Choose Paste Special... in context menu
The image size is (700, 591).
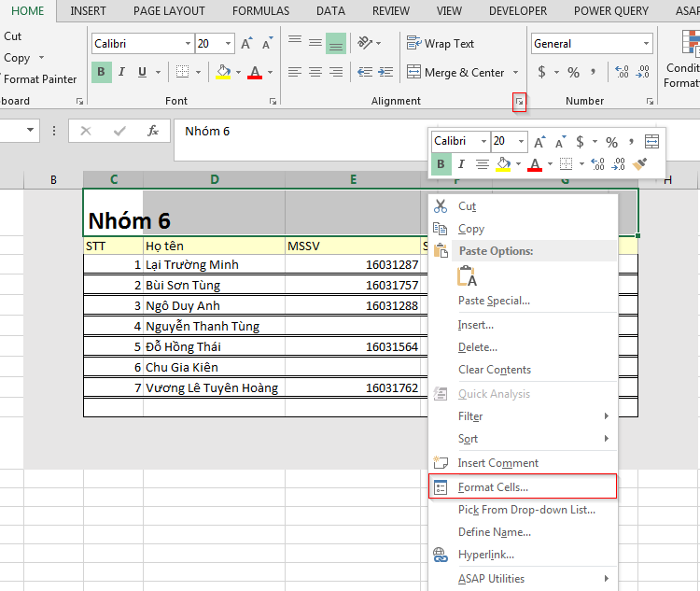523,301
